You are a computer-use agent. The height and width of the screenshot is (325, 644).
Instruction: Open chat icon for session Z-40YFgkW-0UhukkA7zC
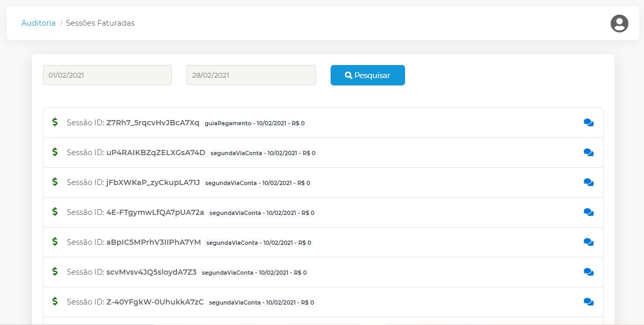(x=588, y=302)
